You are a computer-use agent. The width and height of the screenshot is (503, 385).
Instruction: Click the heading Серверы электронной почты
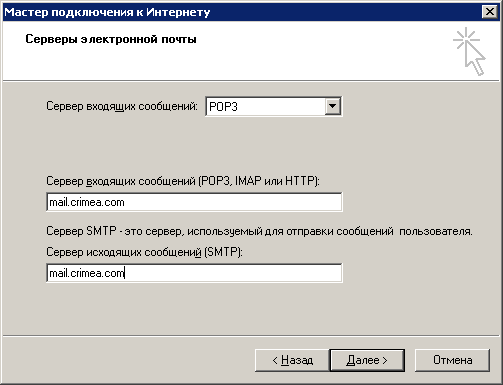click(111, 39)
